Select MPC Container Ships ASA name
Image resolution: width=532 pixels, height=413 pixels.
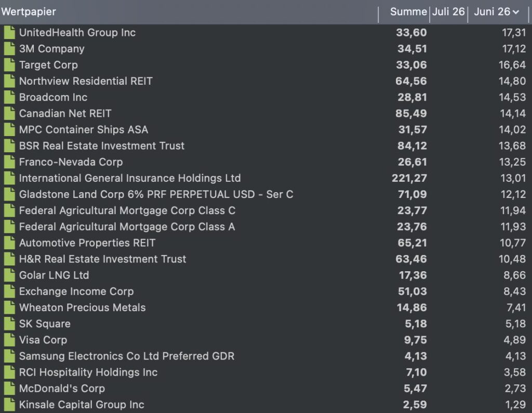pos(84,130)
